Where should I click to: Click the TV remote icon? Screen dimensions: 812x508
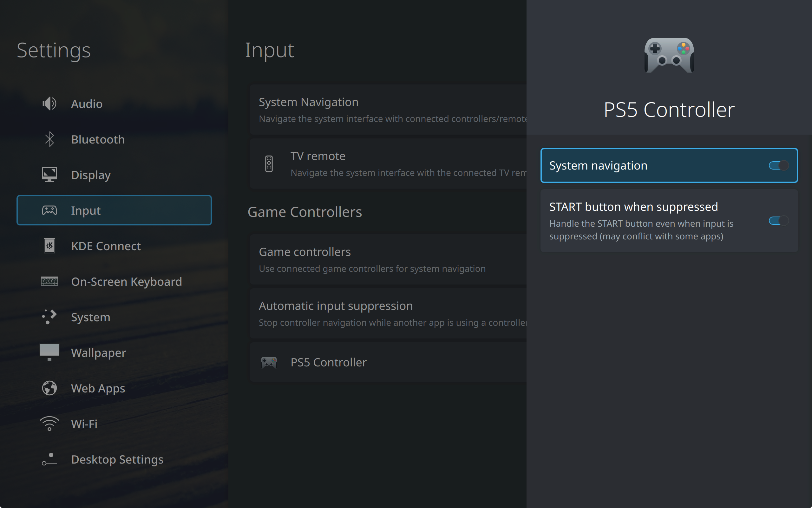[x=269, y=164]
